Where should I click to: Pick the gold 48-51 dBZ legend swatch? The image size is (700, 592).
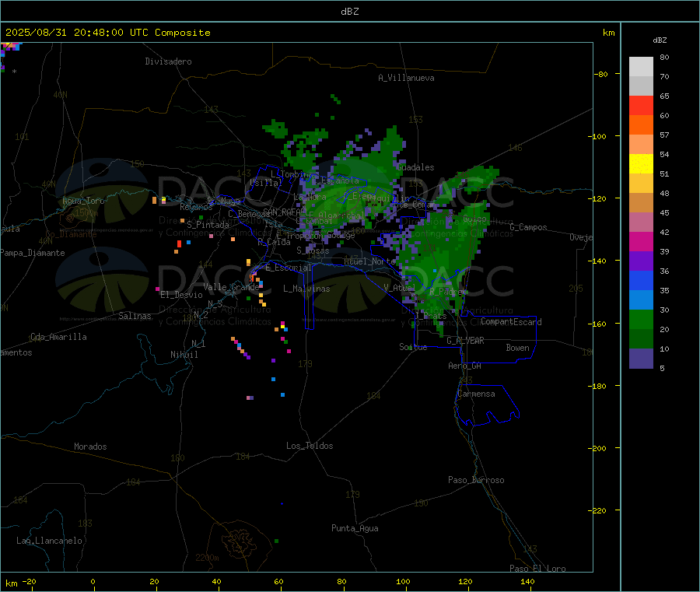[641, 183]
